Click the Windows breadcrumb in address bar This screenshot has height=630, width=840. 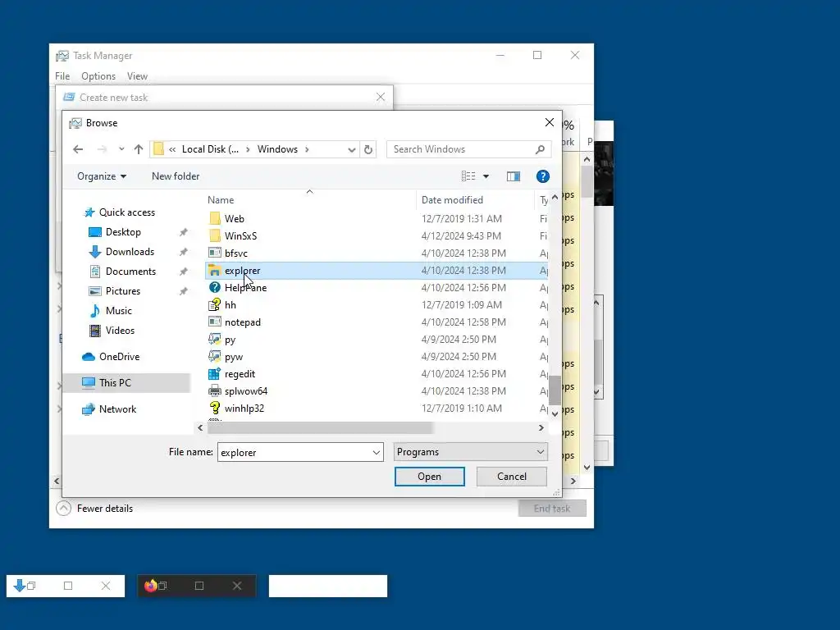pyautogui.click(x=277, y=149)
